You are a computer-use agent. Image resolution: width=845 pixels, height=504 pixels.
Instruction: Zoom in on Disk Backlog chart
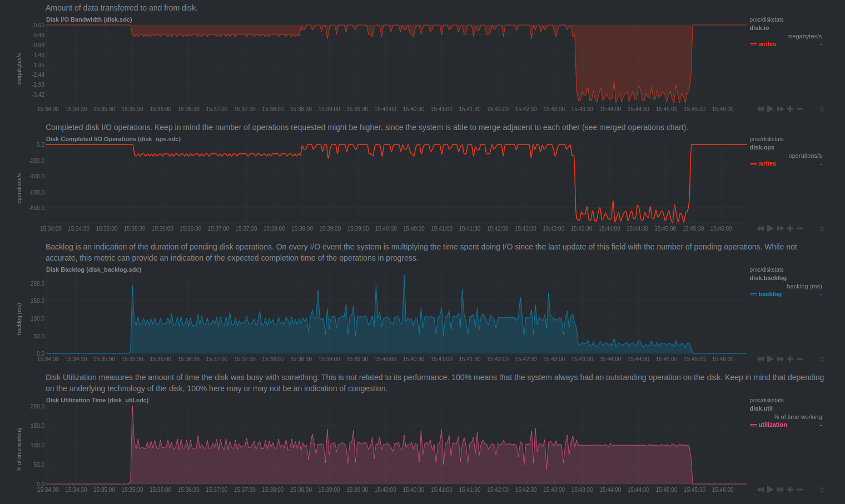790,359
